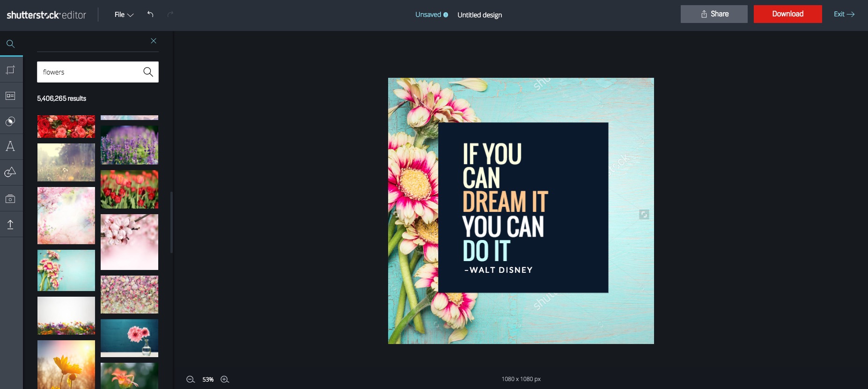Open the search images panel icon

[x=10, y=44]
